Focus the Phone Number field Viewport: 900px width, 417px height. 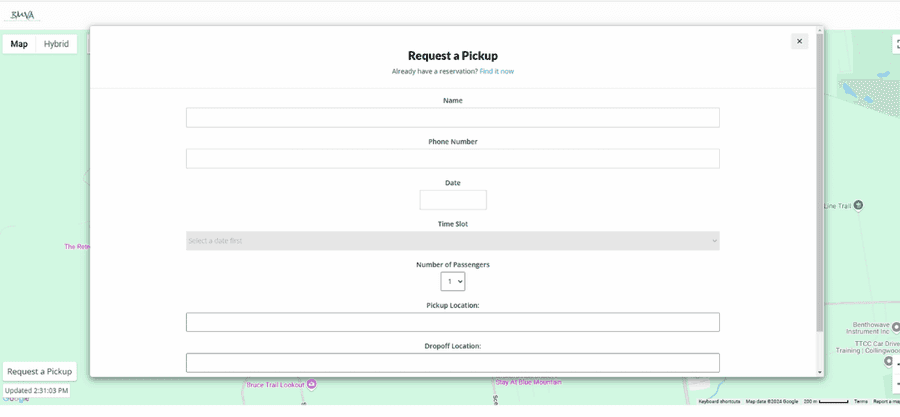(x=452, y=159)
